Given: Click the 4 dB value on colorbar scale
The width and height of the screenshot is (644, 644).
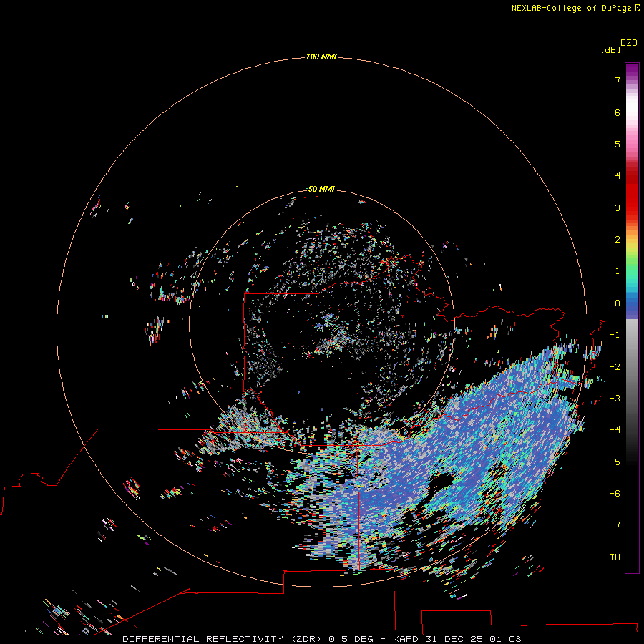Looking at the screenshot, I should (618, 175).
